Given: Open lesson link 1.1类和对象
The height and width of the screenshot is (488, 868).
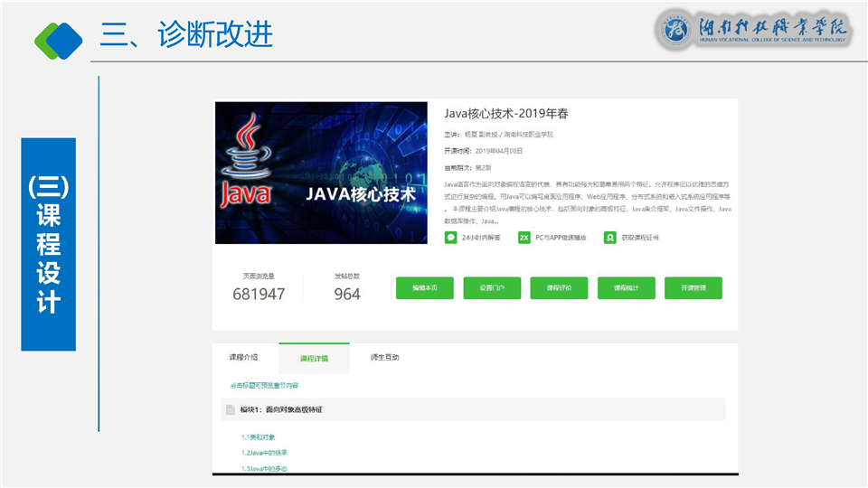Looking at the screenshot, I should click(258, 436).
